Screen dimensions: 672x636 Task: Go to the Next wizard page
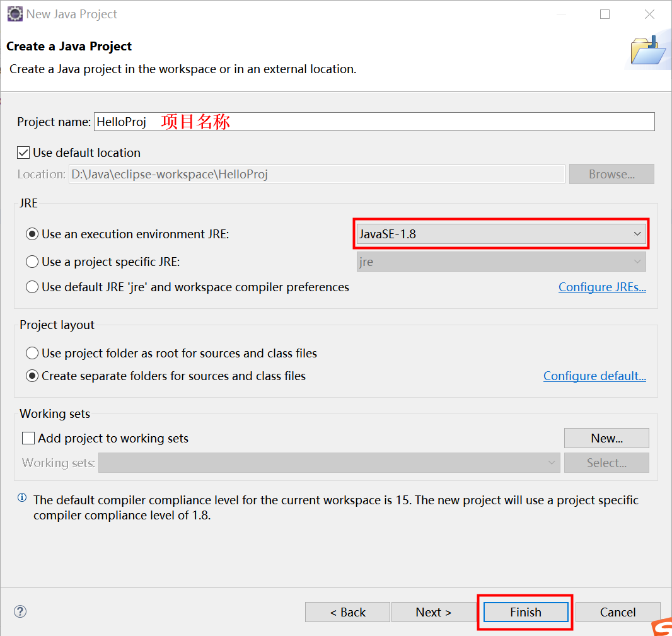433,612
